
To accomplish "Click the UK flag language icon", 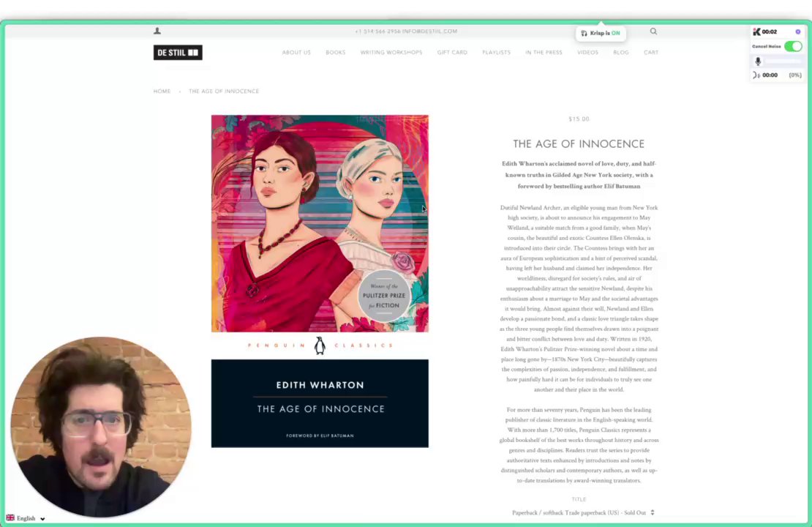I will [10, 517].
